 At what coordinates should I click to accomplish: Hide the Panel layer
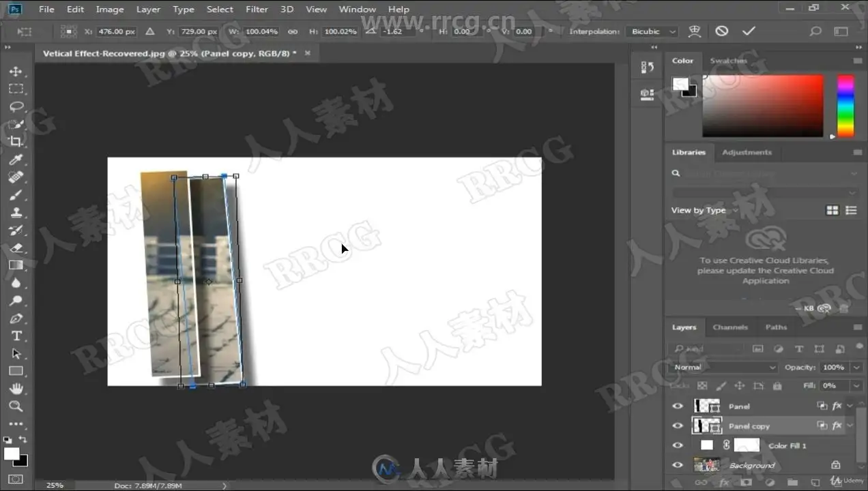click(x=678, y=406)
